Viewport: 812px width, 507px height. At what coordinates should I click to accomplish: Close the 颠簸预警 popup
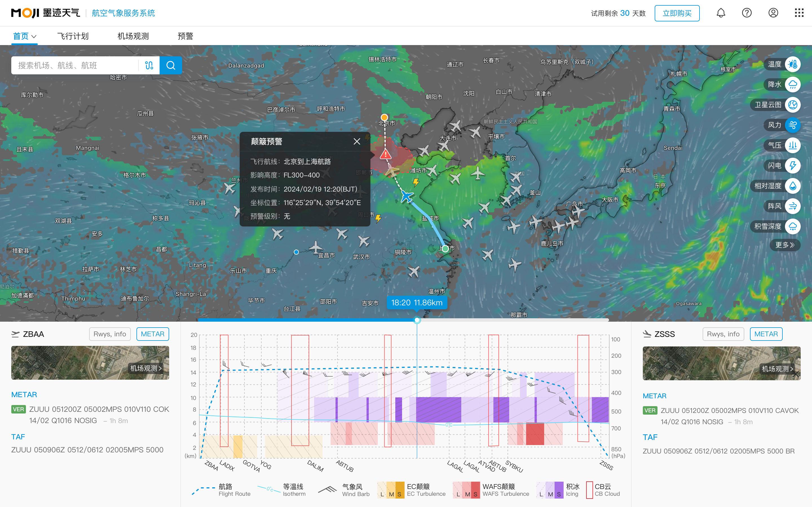point(357,141)
